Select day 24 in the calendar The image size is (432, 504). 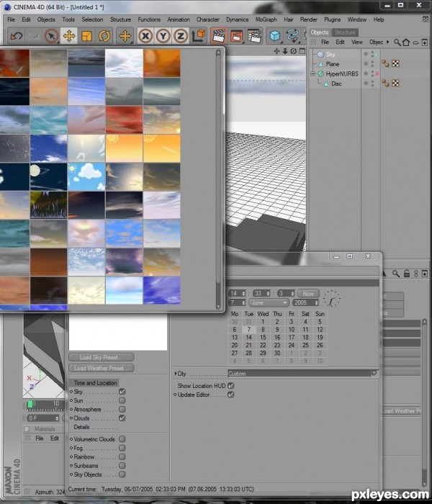point(291,345)
